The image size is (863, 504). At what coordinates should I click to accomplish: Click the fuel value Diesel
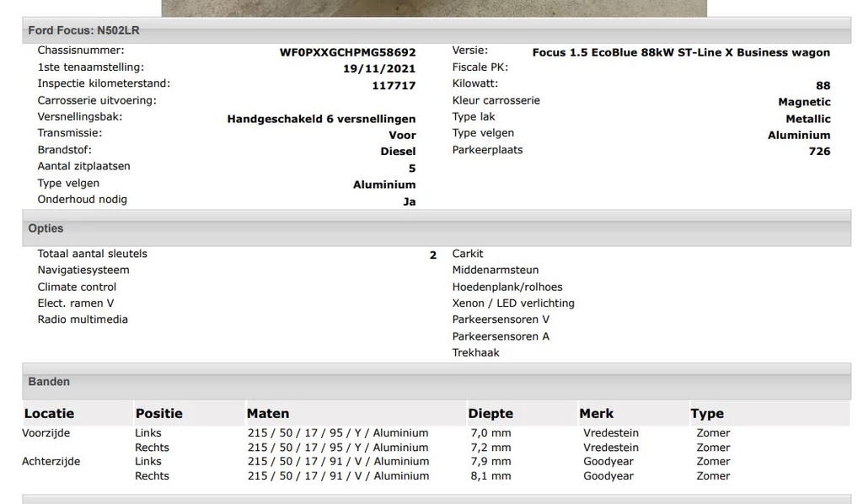point(398,152)
